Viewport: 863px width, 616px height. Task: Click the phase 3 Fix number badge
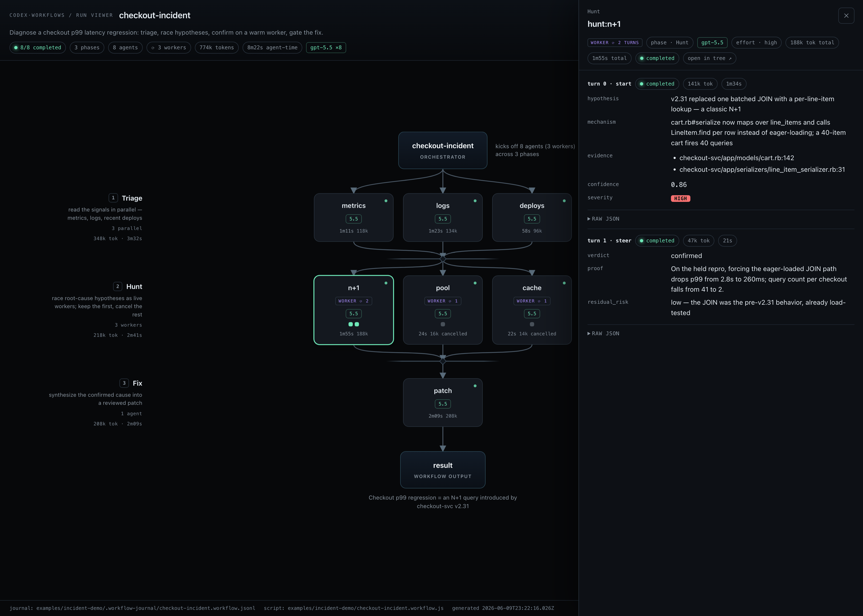point(124,383)
